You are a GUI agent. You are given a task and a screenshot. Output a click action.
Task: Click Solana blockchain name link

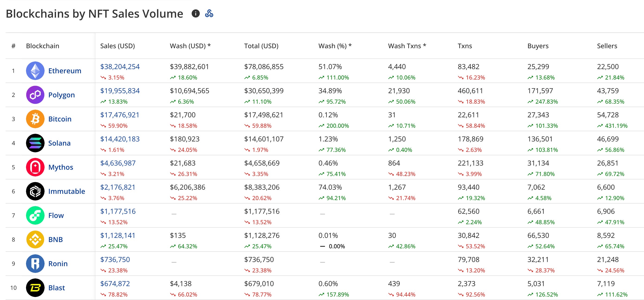tap(59, 143)
